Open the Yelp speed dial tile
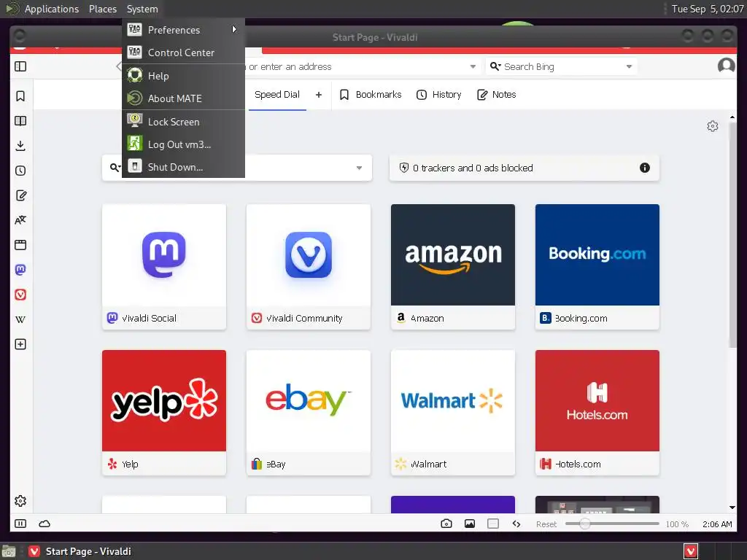 (164, 413)
